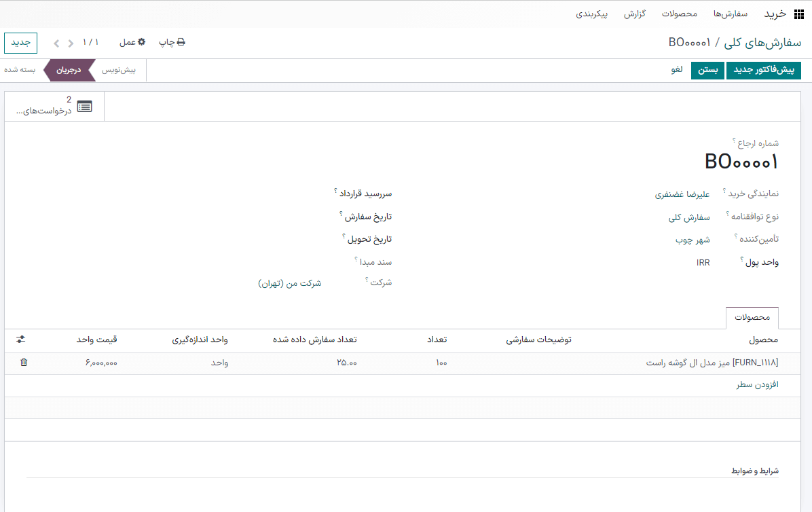Open the نمایندگی خرید buyer field
Viewport: 812px width, 512px height.
[x=682, y=194]
